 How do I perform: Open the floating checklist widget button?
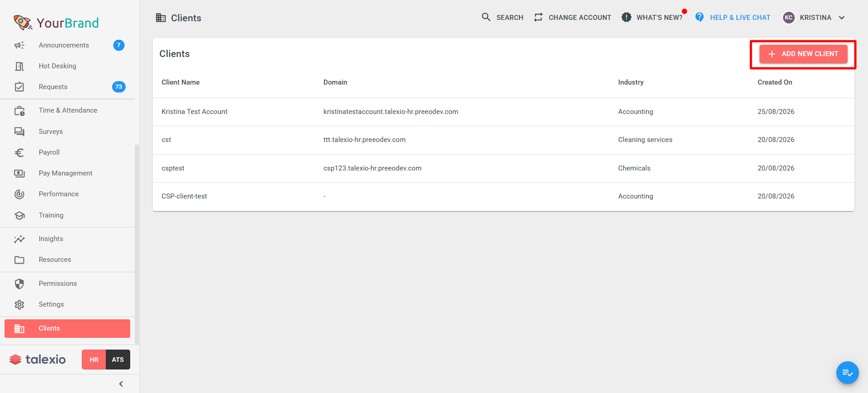coord(847,373)
